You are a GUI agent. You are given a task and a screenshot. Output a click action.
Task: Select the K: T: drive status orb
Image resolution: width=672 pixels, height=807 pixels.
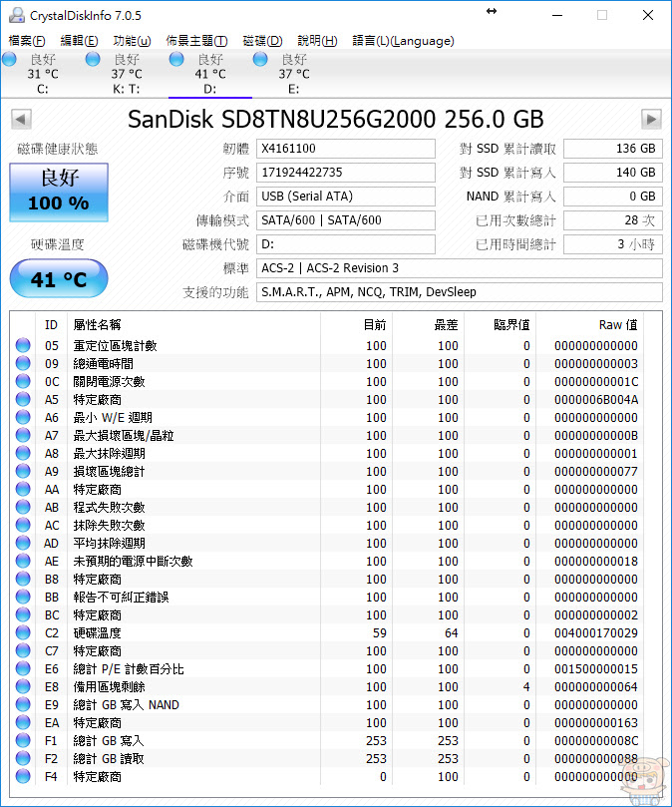click(x=93, y=59)
